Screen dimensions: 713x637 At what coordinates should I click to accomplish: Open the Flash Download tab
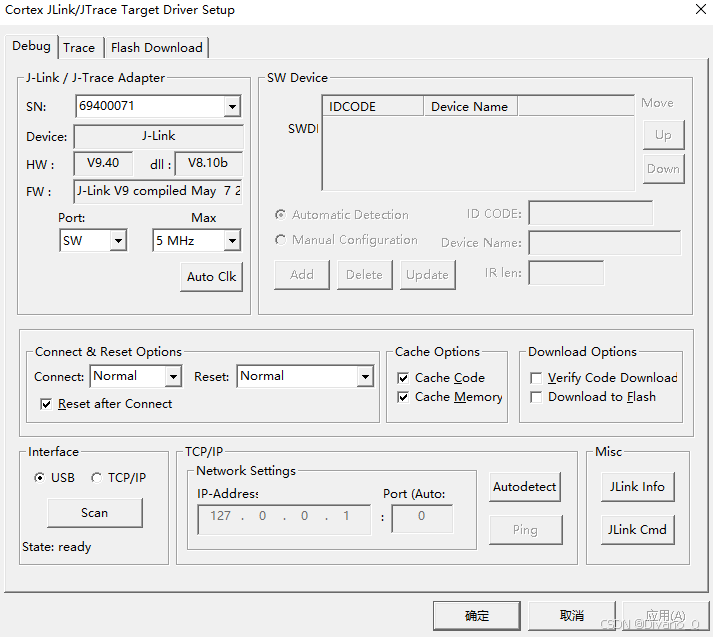pos(156,48)
